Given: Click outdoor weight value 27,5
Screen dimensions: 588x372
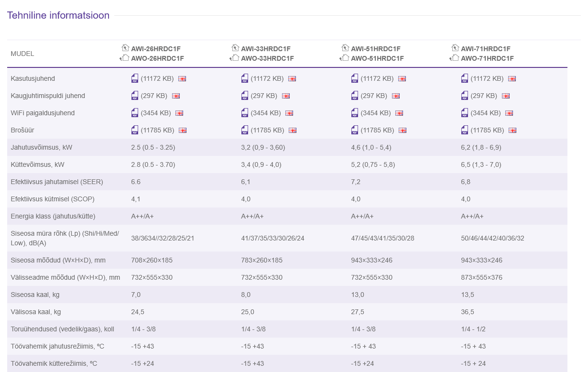Looking at the screenshot, I should pos(358,312).
